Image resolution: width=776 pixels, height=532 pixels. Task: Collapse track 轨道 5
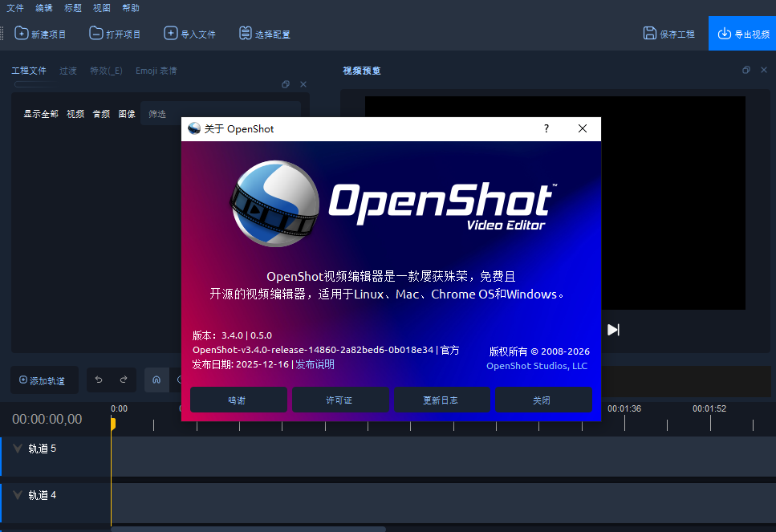(x=18, y=449)
